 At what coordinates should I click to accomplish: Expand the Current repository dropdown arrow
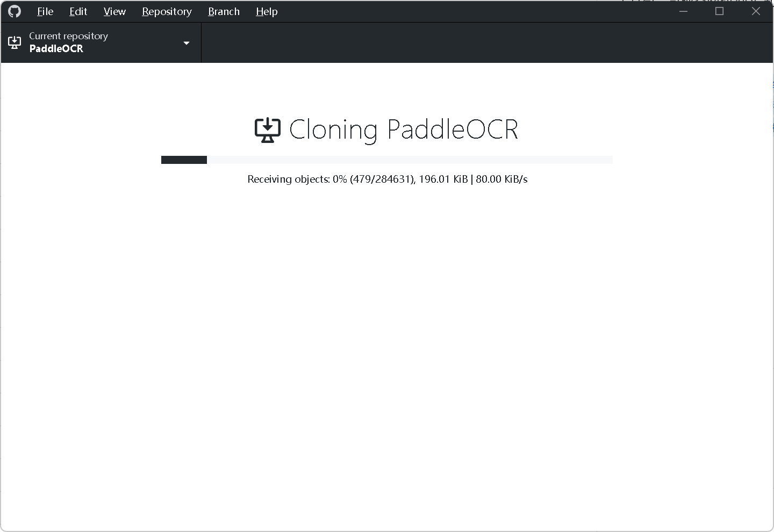pos(187,43)
